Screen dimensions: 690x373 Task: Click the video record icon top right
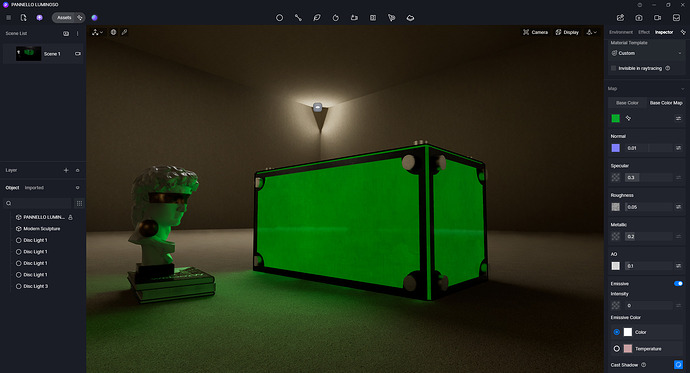657,18
